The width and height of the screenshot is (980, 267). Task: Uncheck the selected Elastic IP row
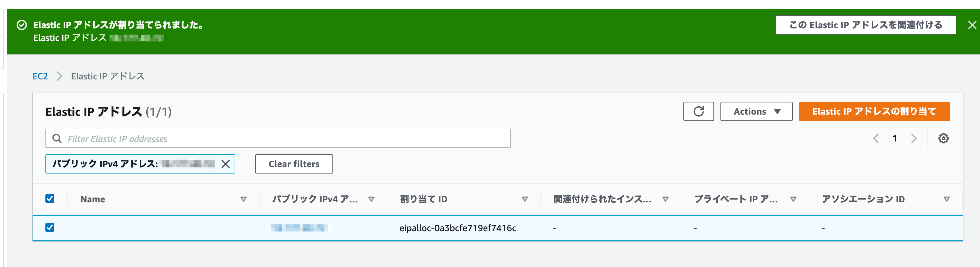click(50, 227)
